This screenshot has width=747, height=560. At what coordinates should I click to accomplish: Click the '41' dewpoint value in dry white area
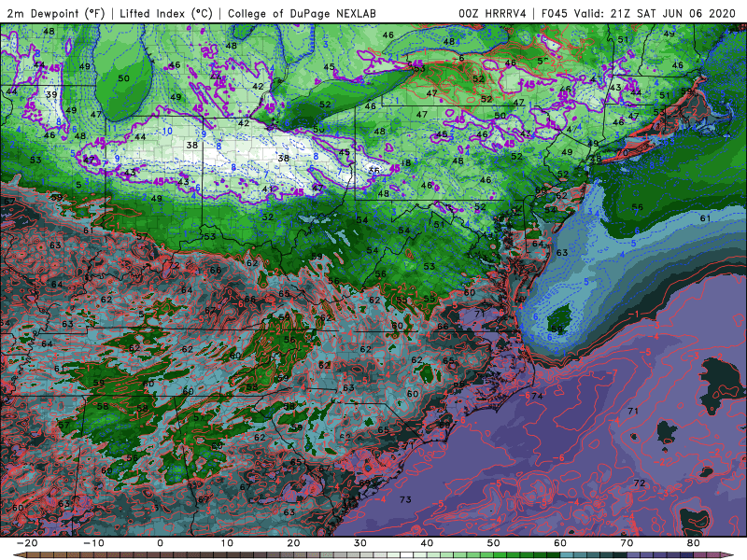pyautogui.click(x=268, y=189)
